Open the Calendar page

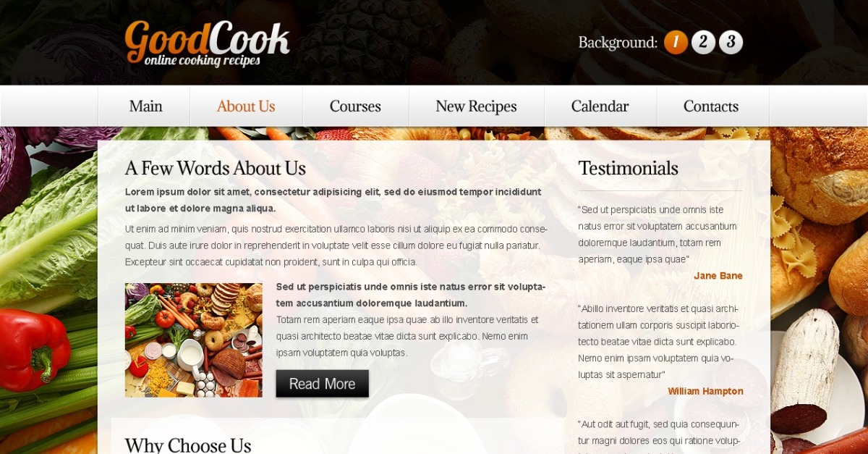[600, 106]
